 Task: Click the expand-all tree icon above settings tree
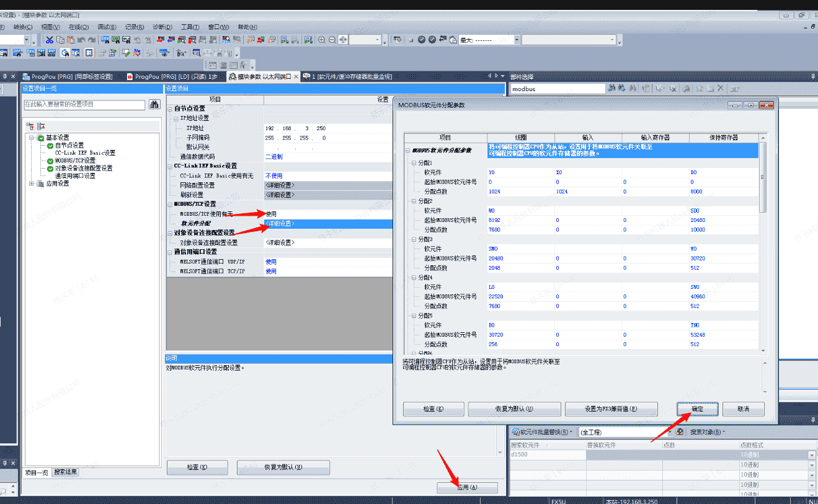31,126
